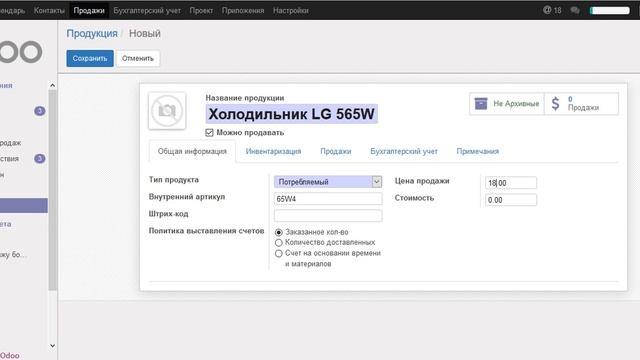The height and width of the screenshot is (360, 640).
Task: Click the dollar sign sales icon
Action: [x=555, y=104]
